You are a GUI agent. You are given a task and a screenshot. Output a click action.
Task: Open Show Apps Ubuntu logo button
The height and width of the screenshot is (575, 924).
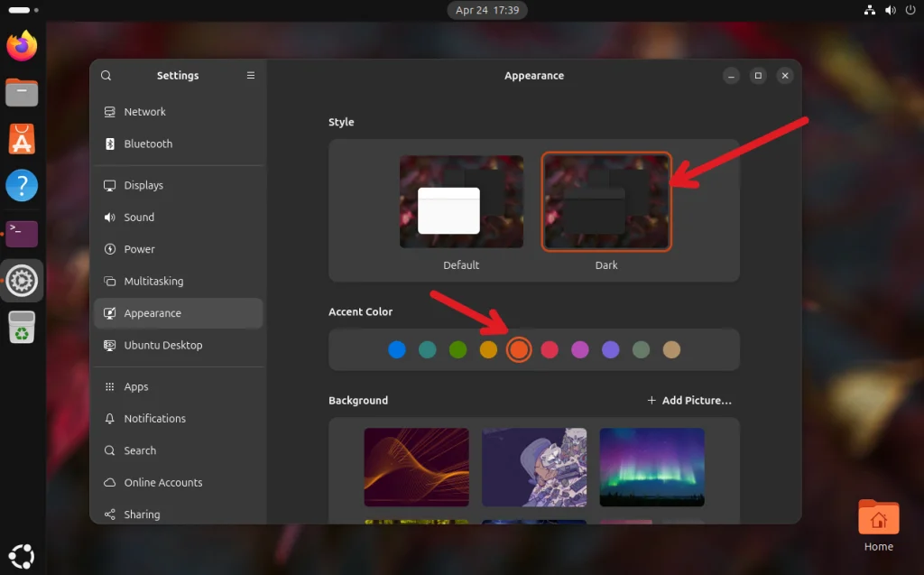pos(22,556)
